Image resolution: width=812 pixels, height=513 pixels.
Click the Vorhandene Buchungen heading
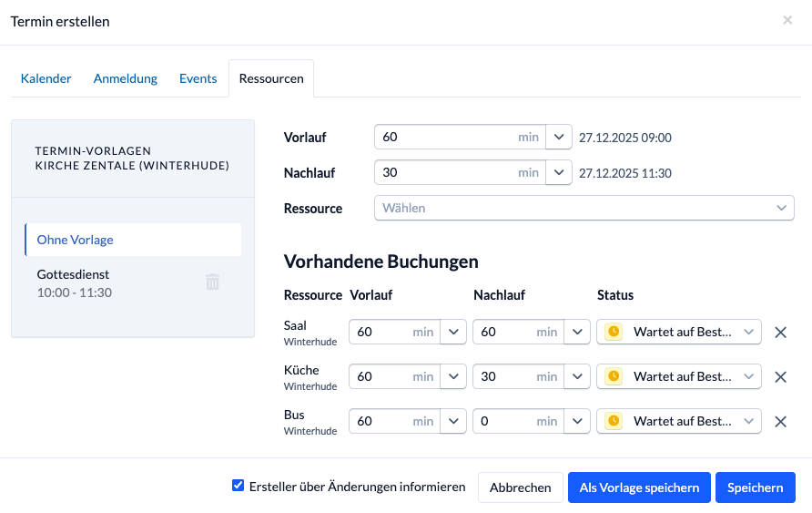381,262
